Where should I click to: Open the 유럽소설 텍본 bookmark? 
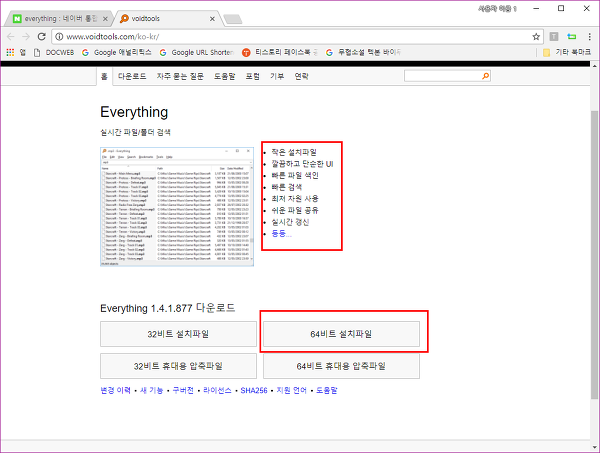tap(363, 52)
